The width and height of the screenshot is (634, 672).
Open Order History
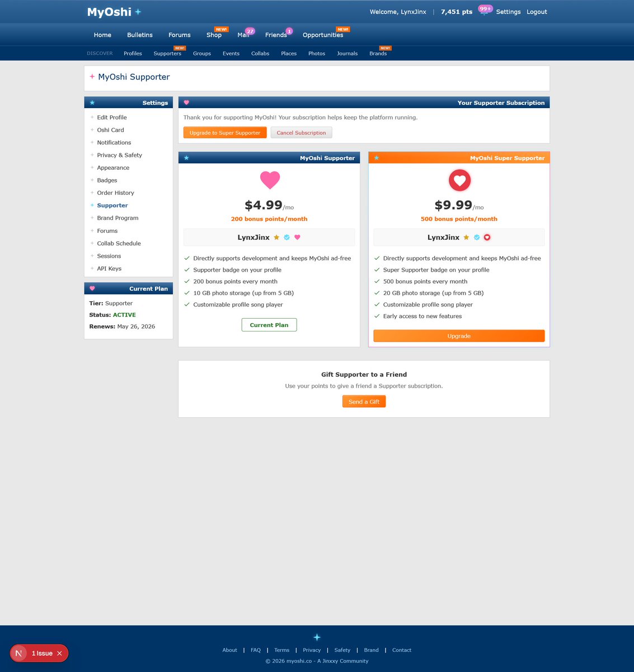coord(115,193)
